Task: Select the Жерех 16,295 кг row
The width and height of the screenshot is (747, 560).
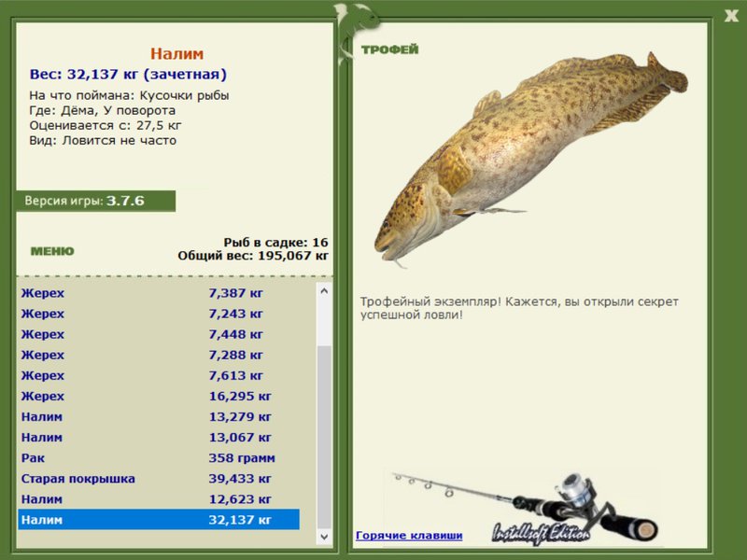Action: pos(159,396)
